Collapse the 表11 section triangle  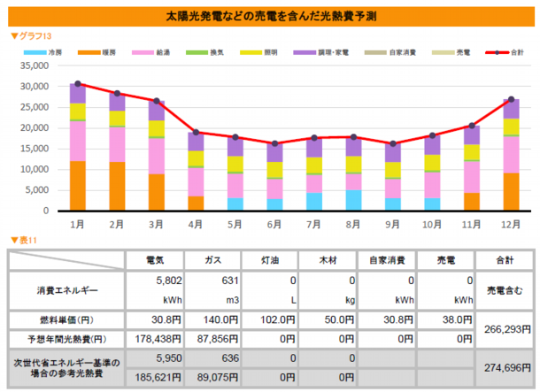point(13,240)
